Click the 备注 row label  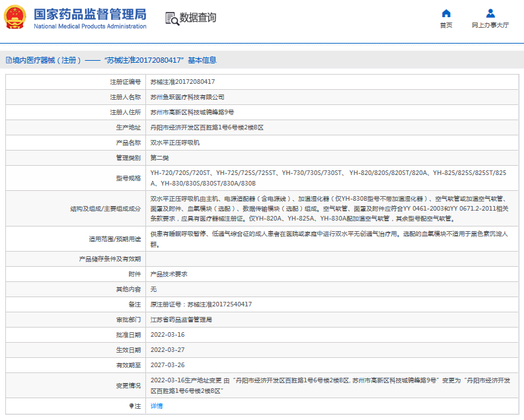click(x=135, y=304)
